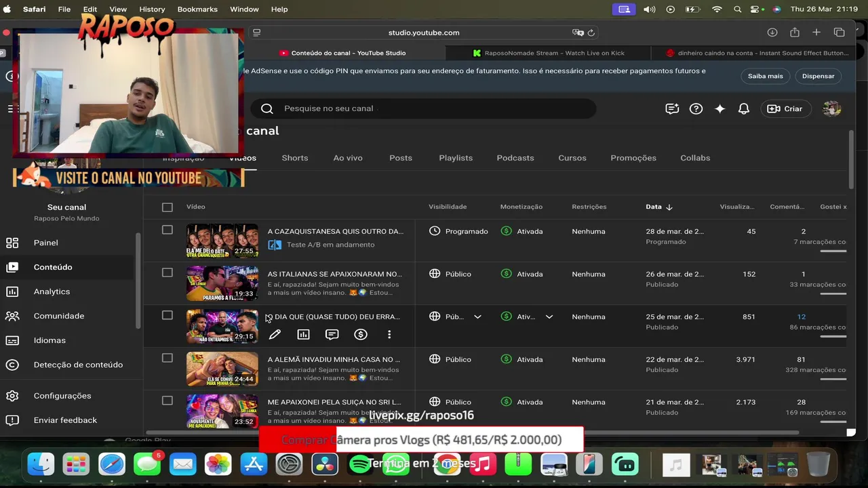868x488 pixels.
Task: Dismiss AdSense banner with Dispensar
Action: pos(818,76)
